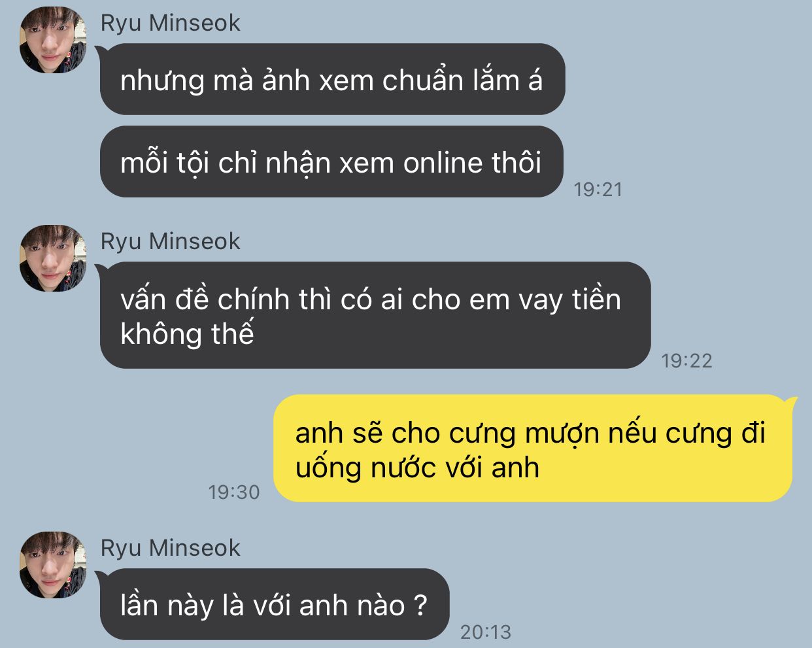Tap the avatar beside the 'vấn đề chính' message

[x=53, y=258]
